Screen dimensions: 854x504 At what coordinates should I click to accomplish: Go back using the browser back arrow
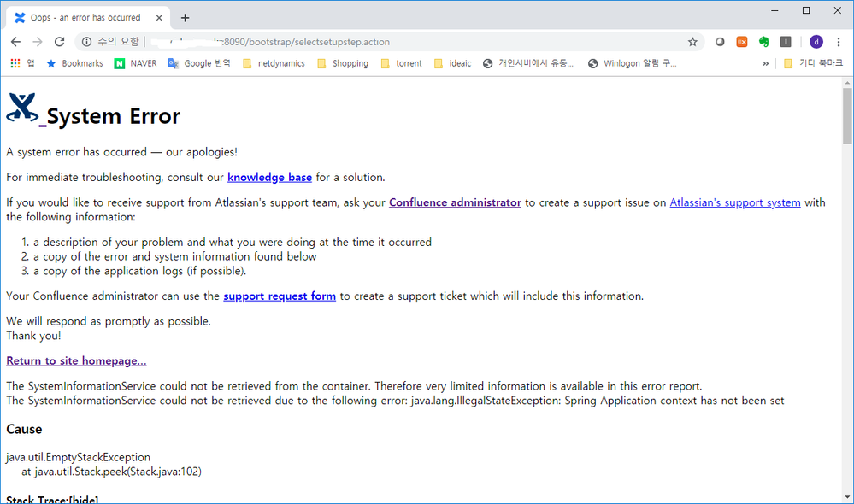click(15, 42)
